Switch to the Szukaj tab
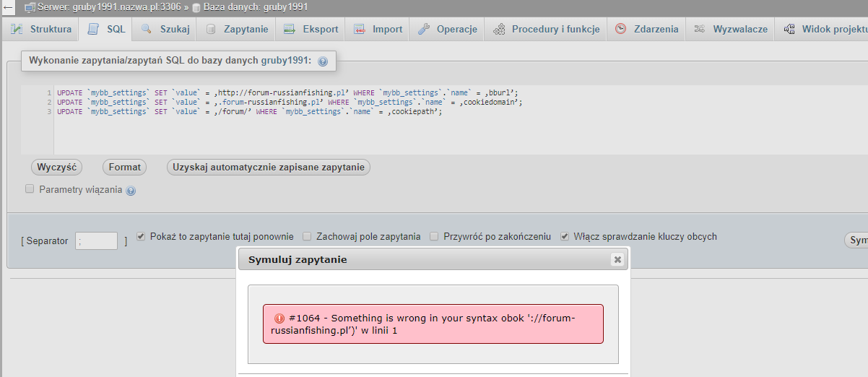Image resolution: width=868 pixels, height=377 pixels. (165, 30)
